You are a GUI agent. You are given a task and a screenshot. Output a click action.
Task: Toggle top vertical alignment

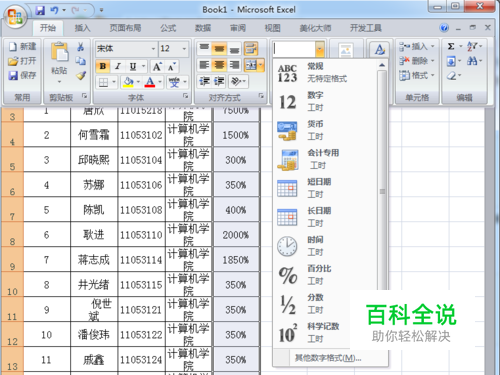(204, 49)
